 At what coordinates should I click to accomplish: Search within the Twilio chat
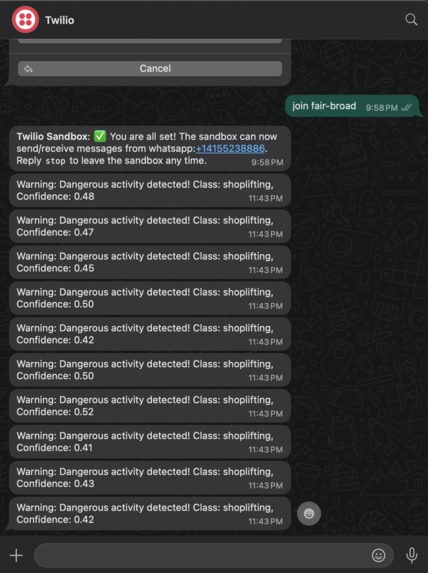[411, 19]
